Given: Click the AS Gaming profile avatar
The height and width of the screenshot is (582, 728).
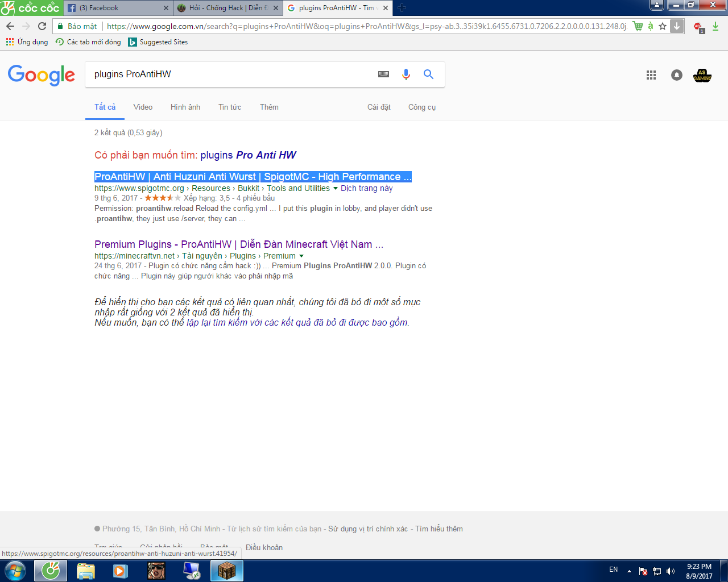Looking at the screenshot, I should click(702, 74).
